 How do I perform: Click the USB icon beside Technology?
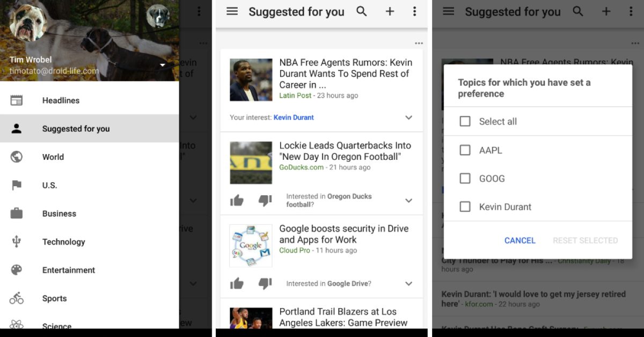coord(17,241)
